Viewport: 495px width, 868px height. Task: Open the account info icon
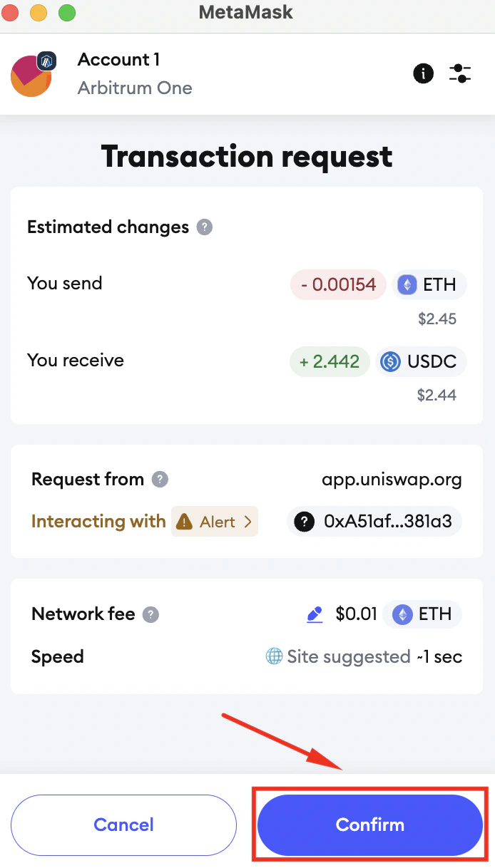[423, 73]
